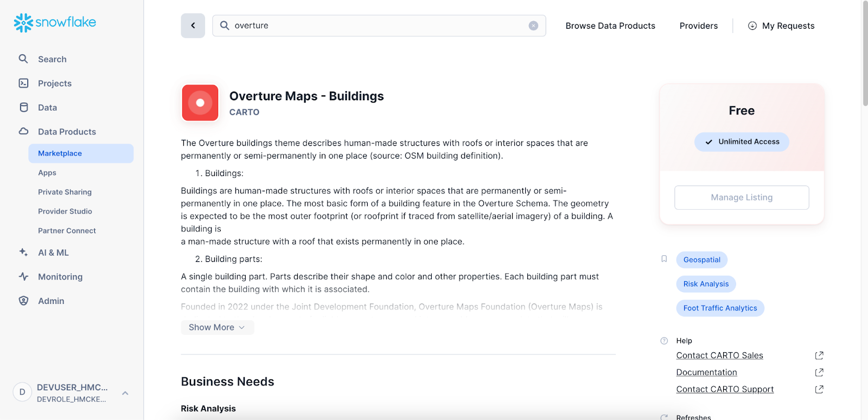Image resolution: width=868 pixels, height=420 pixels.
Task: Expand description with Show More
Action: [217, 327]
